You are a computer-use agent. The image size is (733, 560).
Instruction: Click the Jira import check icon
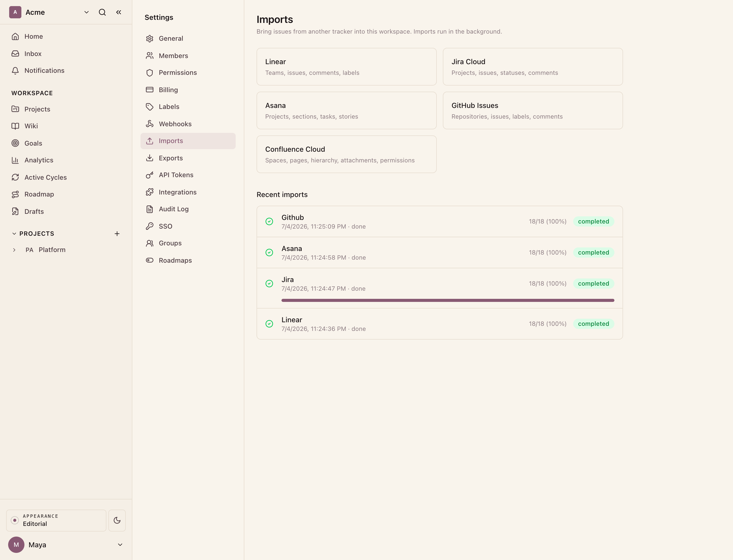pyautogui.click(x=269, y=284)
